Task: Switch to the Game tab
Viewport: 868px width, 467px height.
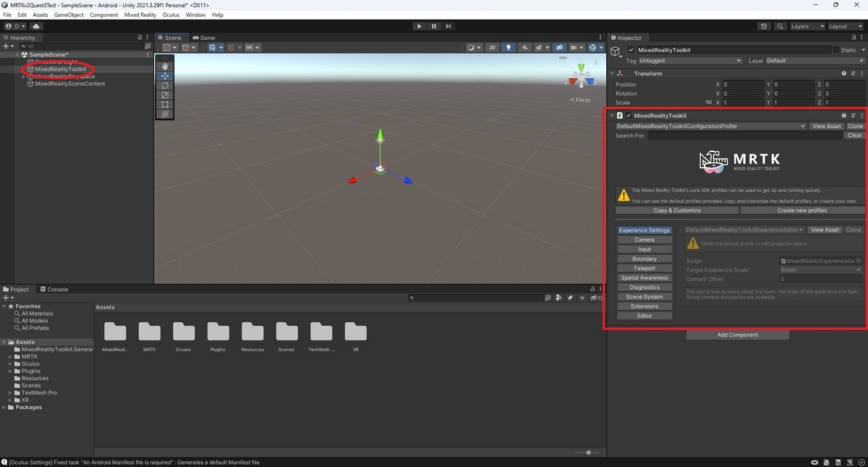Action: coord(204,38)
